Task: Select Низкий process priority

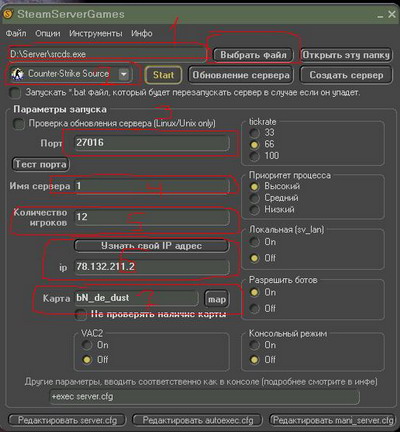Action: click(x=254, y=210)
